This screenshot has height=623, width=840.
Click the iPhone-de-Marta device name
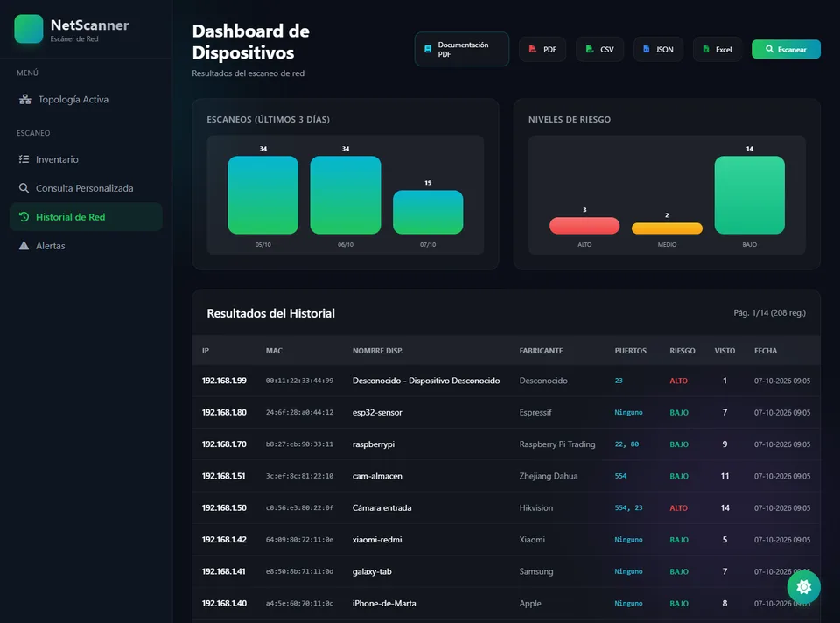tap(384, 603)
